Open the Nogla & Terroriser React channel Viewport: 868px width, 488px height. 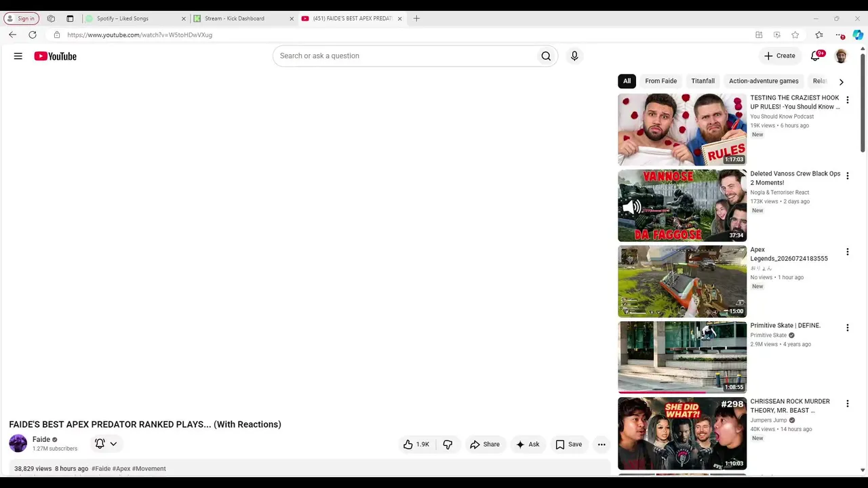point(780,192)
